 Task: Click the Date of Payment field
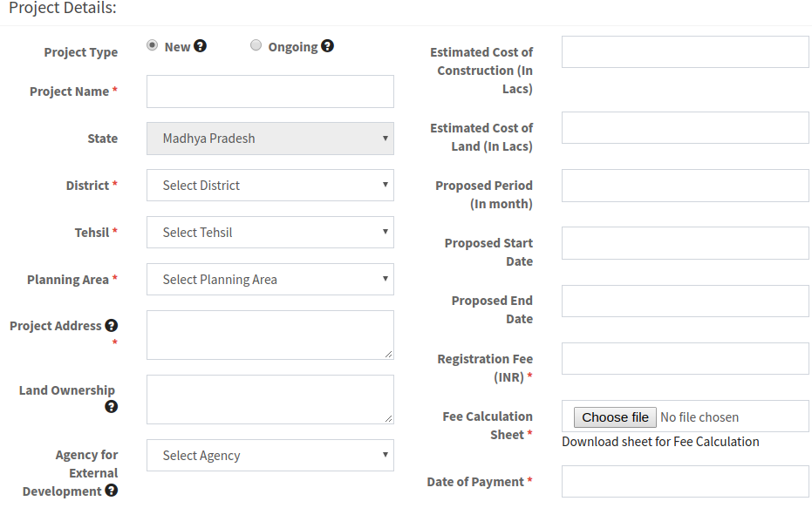(685, 481)
